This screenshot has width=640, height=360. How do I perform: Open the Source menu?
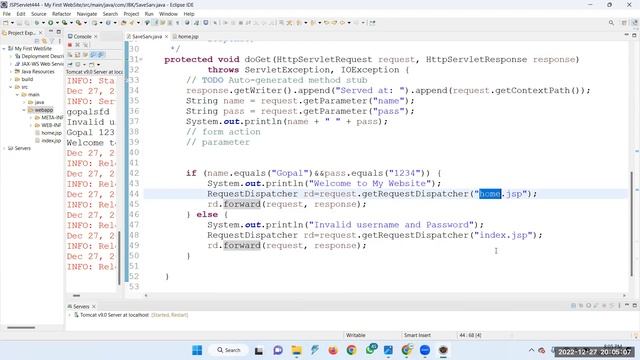click(39, 14)
